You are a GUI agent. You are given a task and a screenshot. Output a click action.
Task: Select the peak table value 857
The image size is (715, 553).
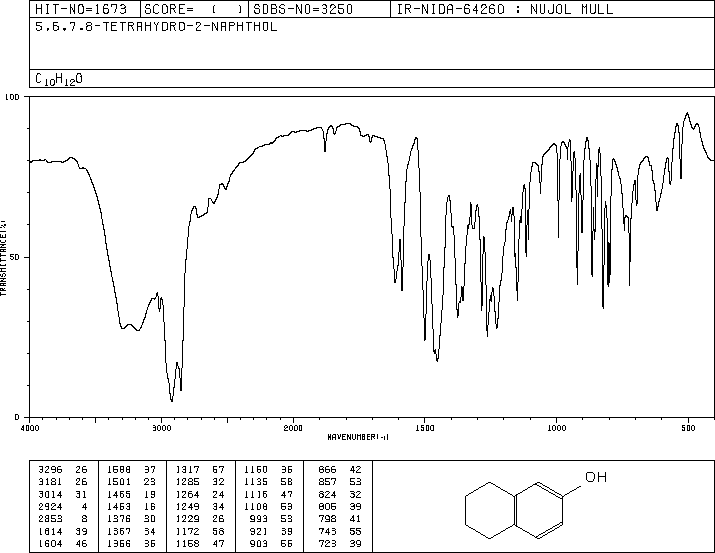[x=327, y=482]
